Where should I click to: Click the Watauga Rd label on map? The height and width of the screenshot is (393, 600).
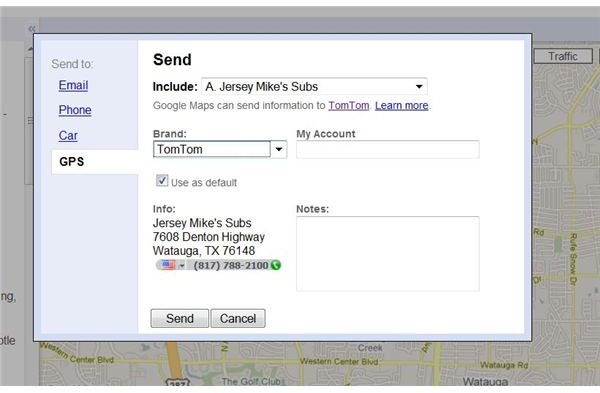(x=504, y=365)
